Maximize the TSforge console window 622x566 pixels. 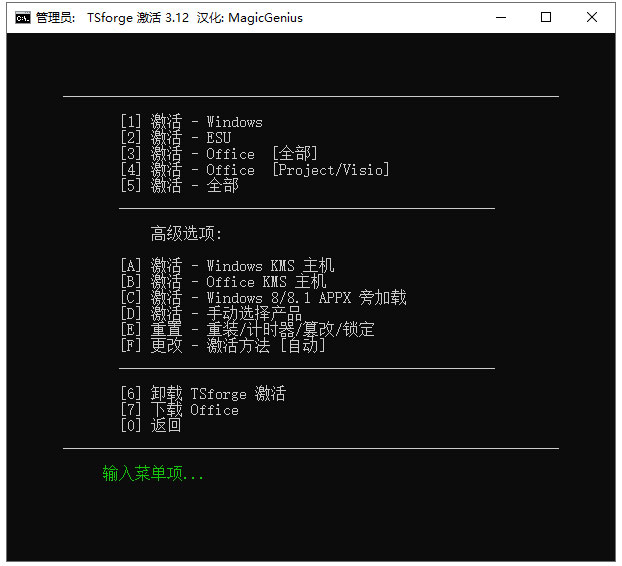pyautogui.click(x=546, y=17)
